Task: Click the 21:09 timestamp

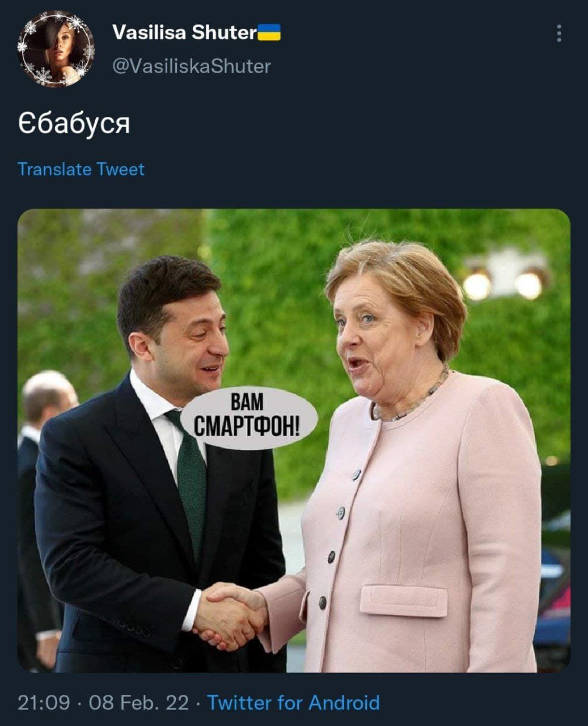Action: (x=44, y=703)
